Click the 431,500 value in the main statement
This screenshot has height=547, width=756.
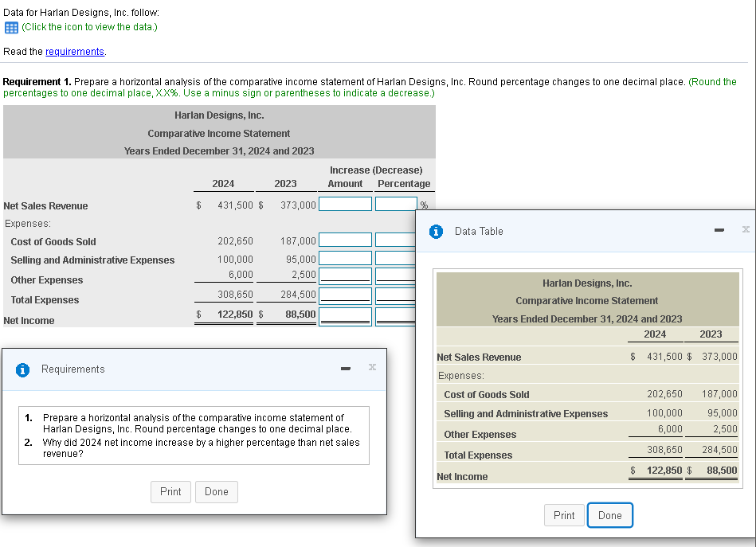[x=235, y=205]
